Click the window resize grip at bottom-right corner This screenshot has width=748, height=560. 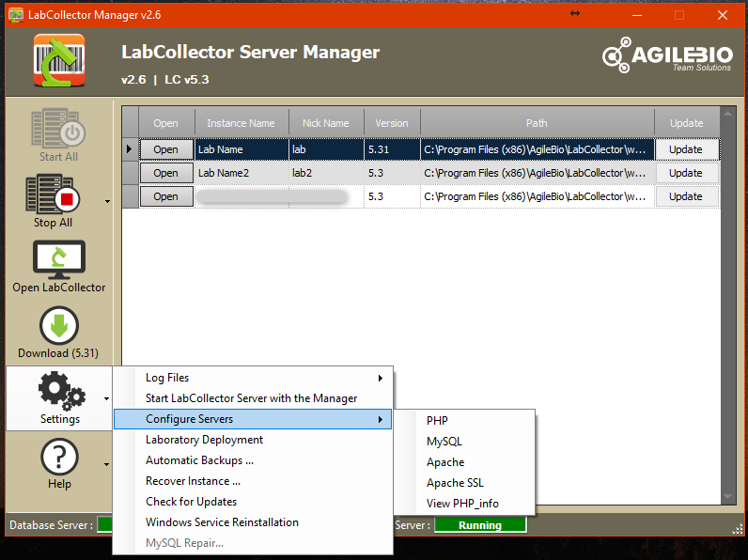click(x=738, y=528)
